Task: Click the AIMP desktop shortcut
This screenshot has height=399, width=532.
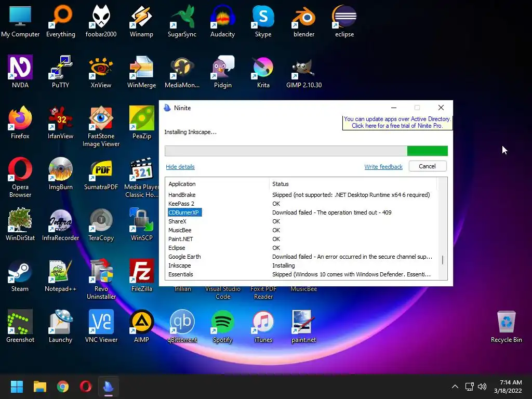Action: 141,326
